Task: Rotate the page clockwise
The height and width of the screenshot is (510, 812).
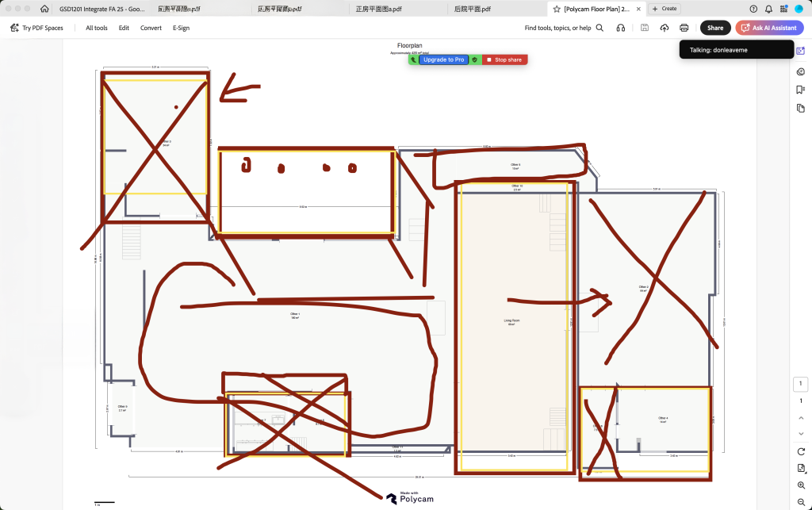Action: click(801, 451)
